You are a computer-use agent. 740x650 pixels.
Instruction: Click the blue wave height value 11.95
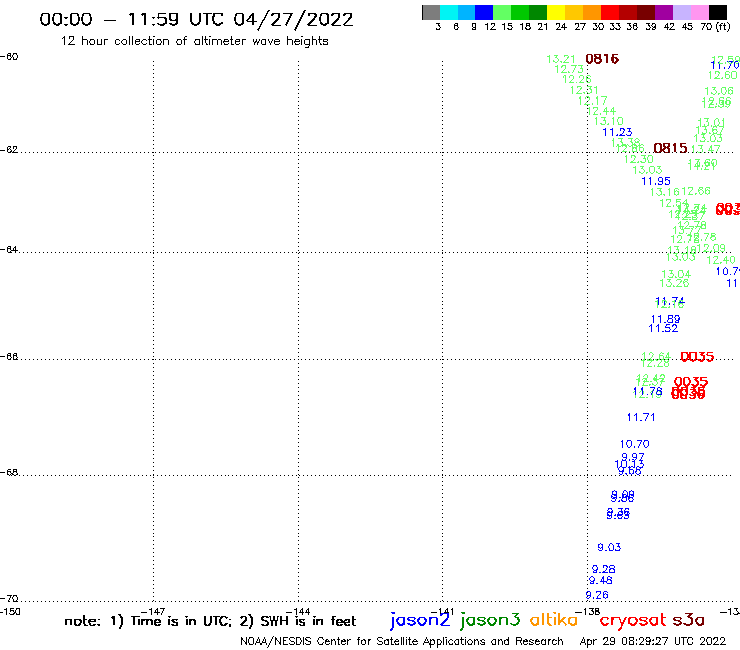click(x=656, y=181)
